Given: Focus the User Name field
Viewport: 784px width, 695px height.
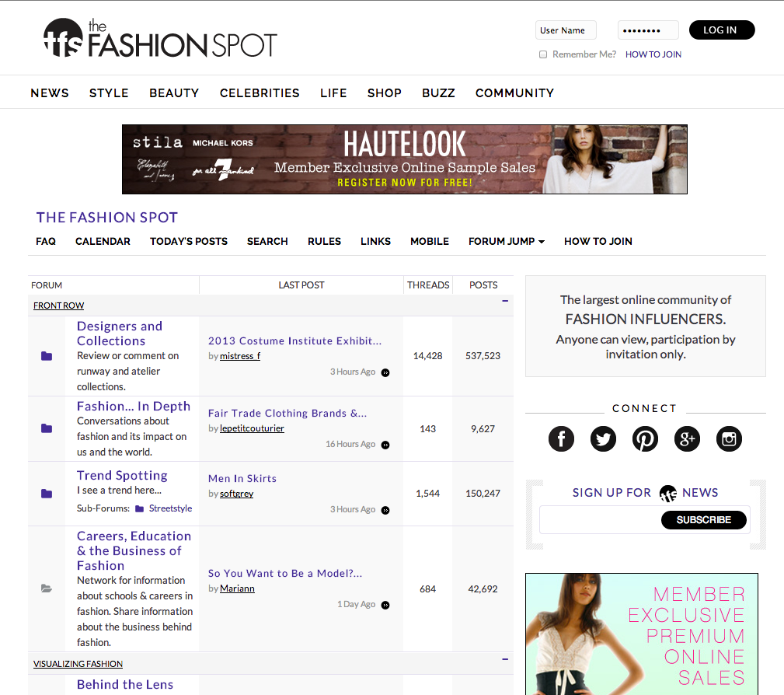Looking at the screenshot, I should coord(566,30).
